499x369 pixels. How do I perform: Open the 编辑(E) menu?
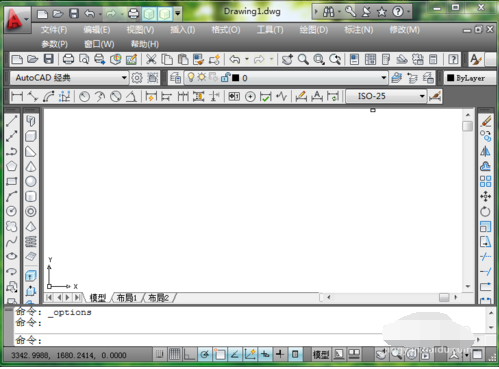point(97,30)
